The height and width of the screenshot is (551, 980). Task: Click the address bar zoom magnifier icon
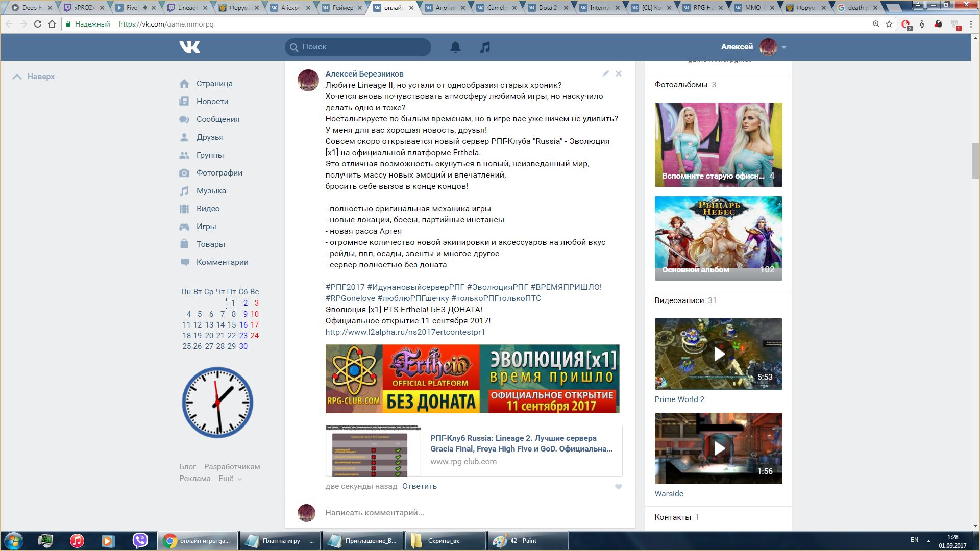tap(876, 24)
